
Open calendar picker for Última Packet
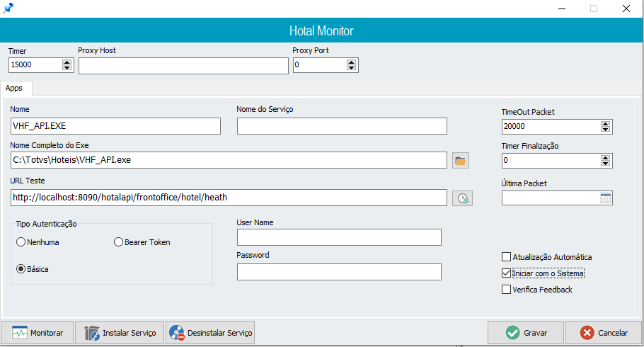pos(606,198)
